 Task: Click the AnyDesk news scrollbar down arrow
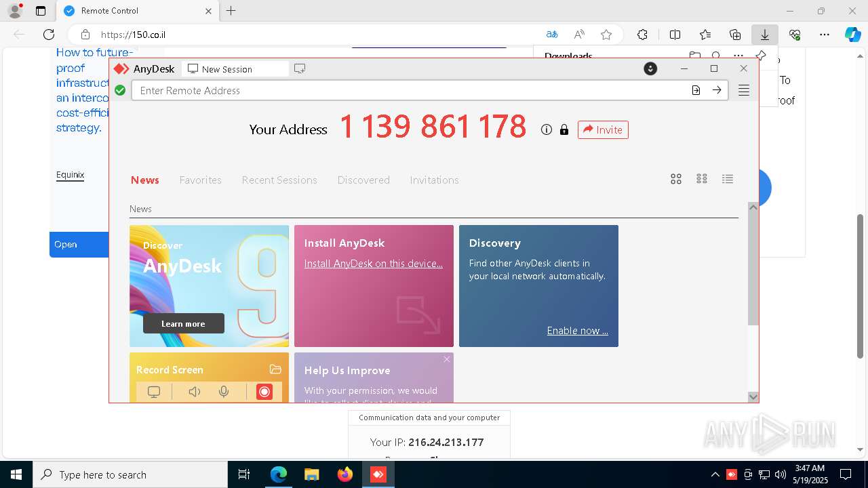click(x=753, y=396)
